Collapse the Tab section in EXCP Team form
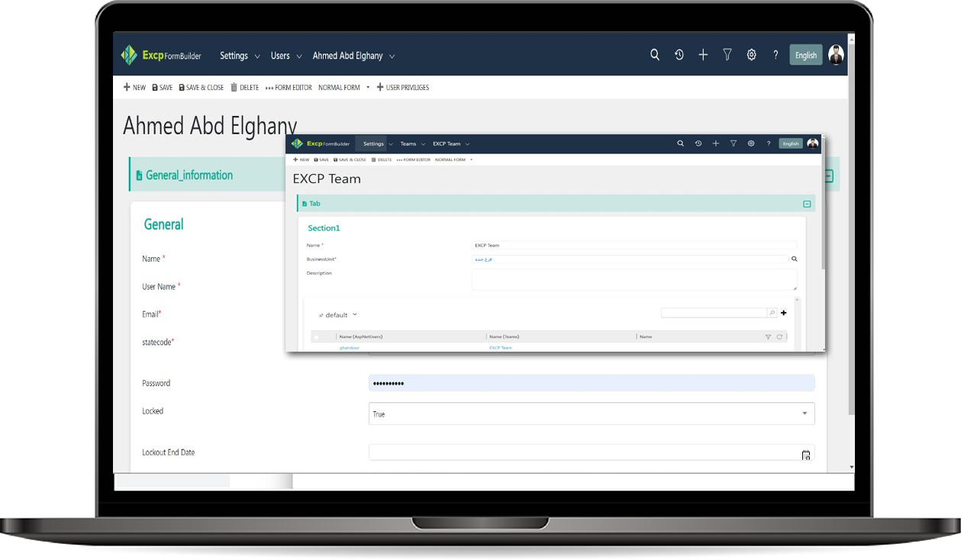 point(807,204)
